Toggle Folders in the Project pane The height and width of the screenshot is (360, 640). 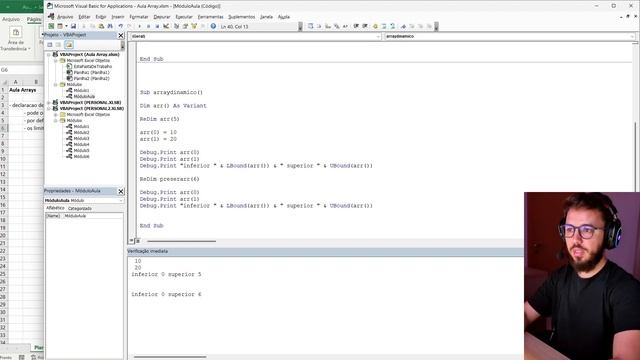69,44
